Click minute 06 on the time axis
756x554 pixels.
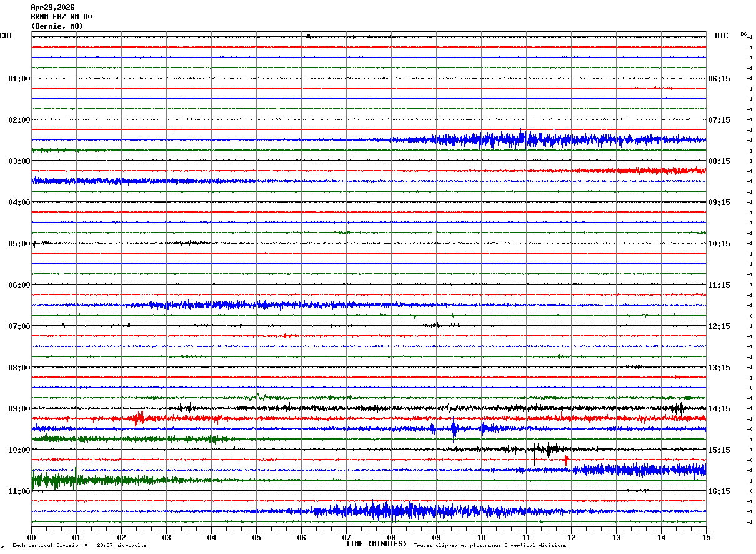[x=301, y=537]
